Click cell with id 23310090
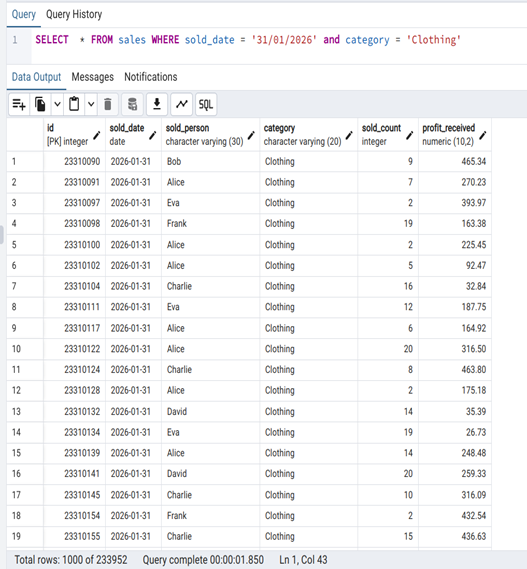 (x=74, y=161)
